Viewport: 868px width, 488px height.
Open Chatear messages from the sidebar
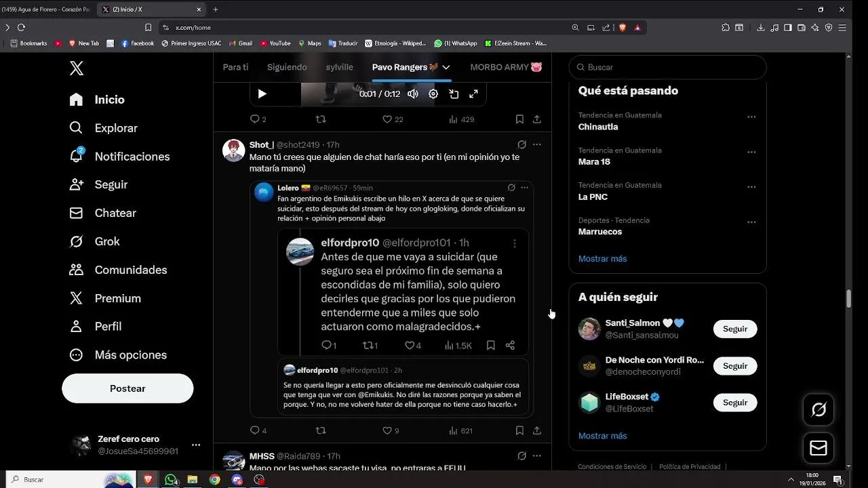point(102,213)
